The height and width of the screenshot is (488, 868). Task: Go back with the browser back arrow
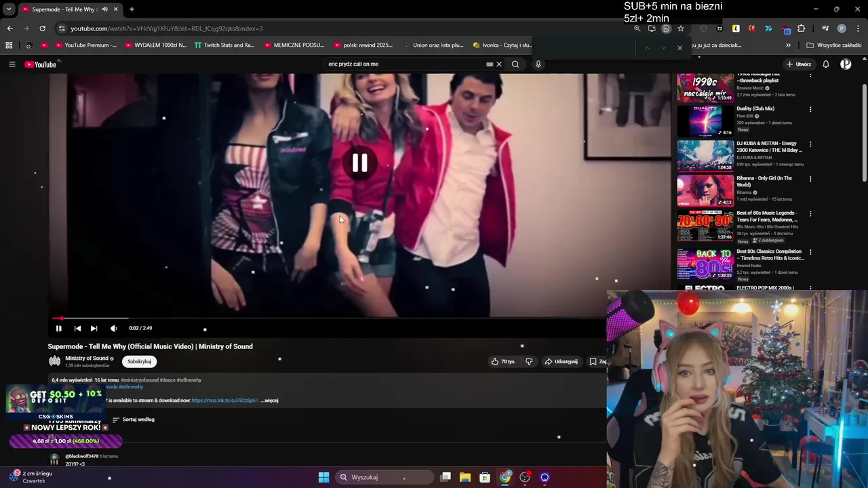click(9, 28)
